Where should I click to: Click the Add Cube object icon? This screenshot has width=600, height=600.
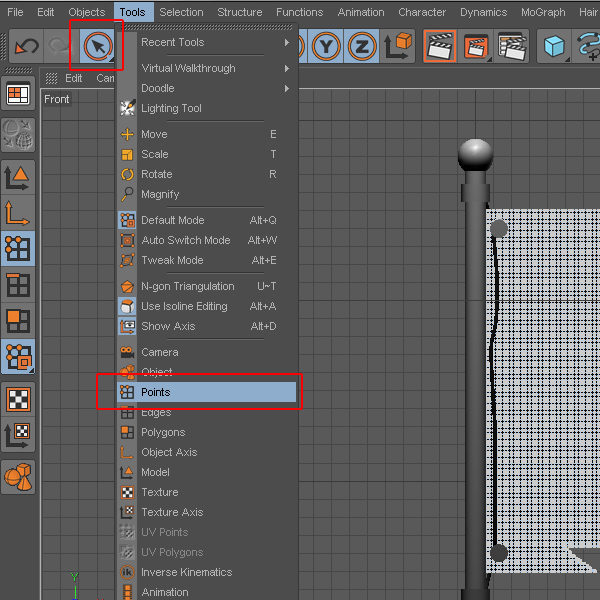(554, 46)
